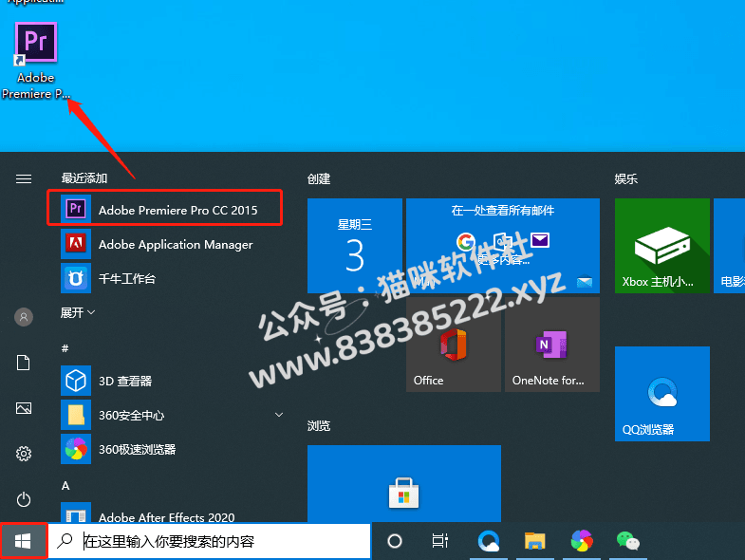Click the 娱乐 group heading
Image resolution: width=745 pixels, height=560 pixels.
625,178
